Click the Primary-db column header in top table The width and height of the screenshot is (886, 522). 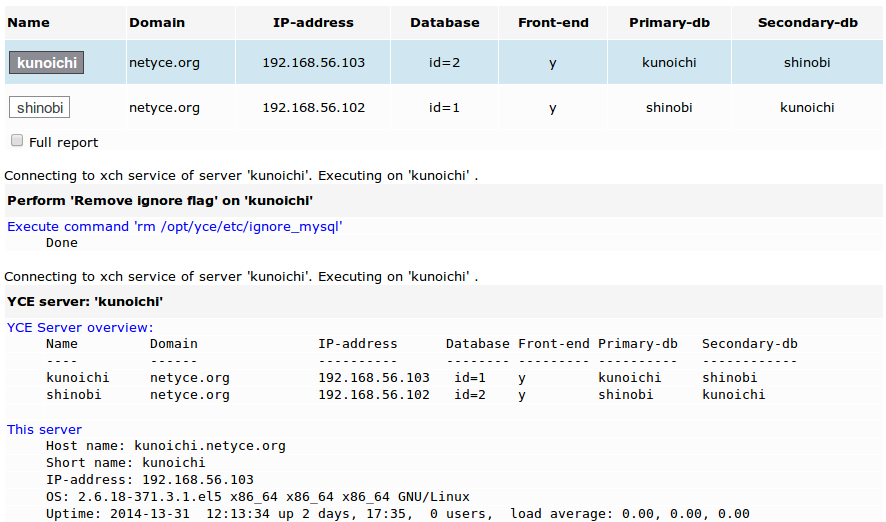(669, 22)
